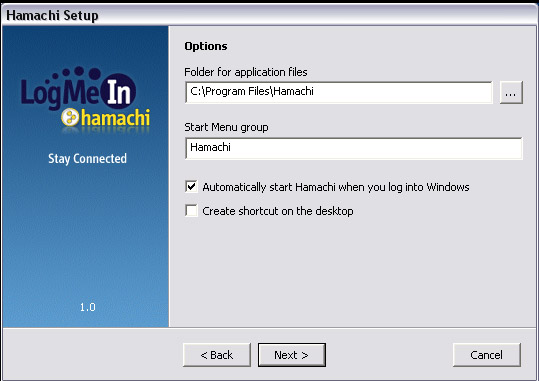Cancel the Hamachi setup

486,355
